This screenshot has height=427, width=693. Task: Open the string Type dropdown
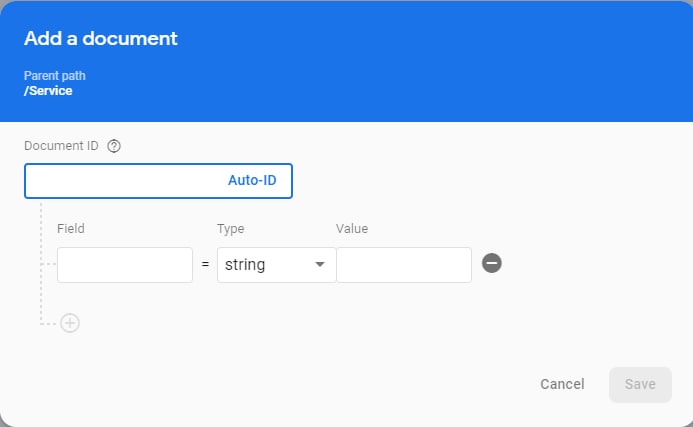tap(277, 265)
